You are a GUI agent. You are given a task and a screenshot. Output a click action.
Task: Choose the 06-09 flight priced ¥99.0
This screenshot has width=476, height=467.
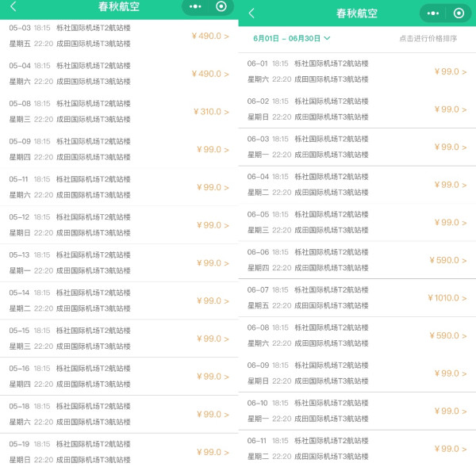pos(357,373)
